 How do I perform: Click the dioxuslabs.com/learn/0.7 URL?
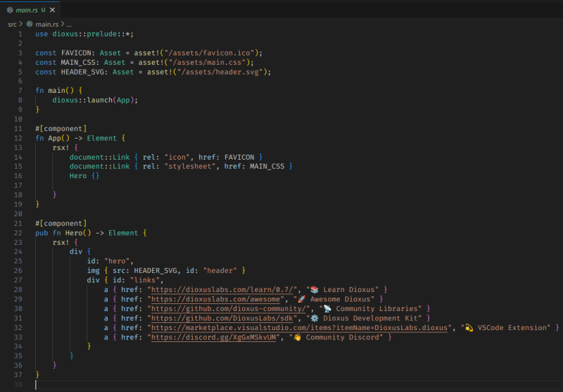[x=227, y=289]
